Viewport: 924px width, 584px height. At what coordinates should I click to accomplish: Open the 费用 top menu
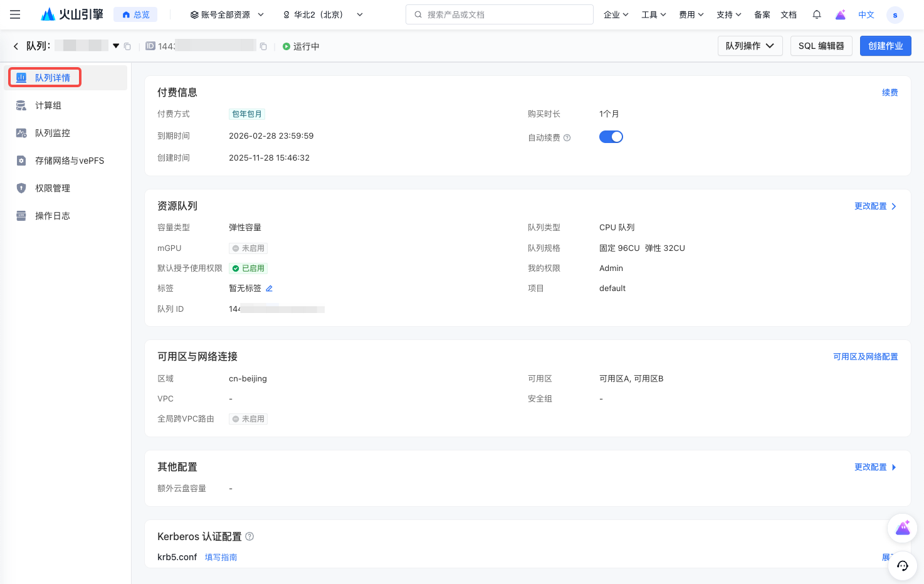coord(691,14)
